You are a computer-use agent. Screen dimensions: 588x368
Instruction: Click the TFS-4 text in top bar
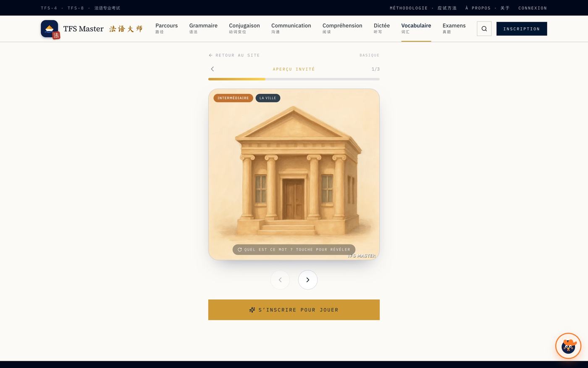[49, 8]
